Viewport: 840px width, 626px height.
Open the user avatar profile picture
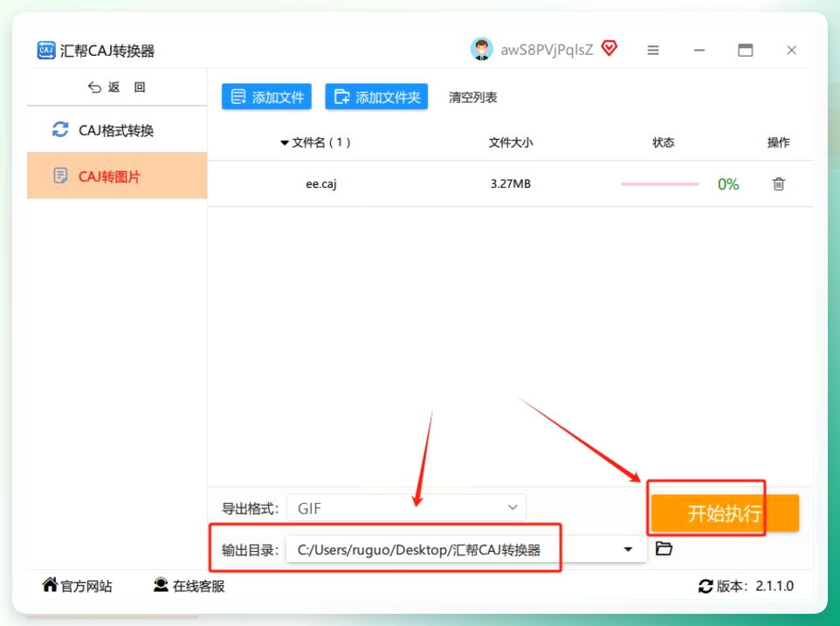(482, 50)
